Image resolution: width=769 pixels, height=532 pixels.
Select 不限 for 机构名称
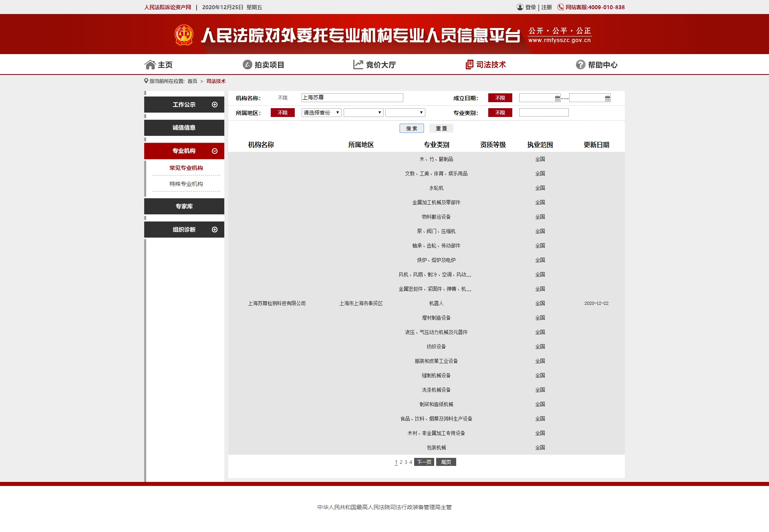[x=283, y=98]
